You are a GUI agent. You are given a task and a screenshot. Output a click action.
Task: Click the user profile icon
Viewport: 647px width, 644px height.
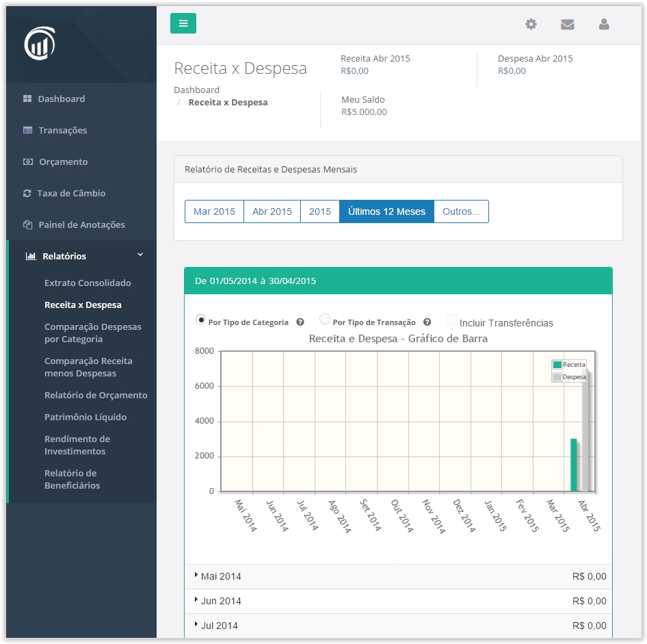point(603,24)
